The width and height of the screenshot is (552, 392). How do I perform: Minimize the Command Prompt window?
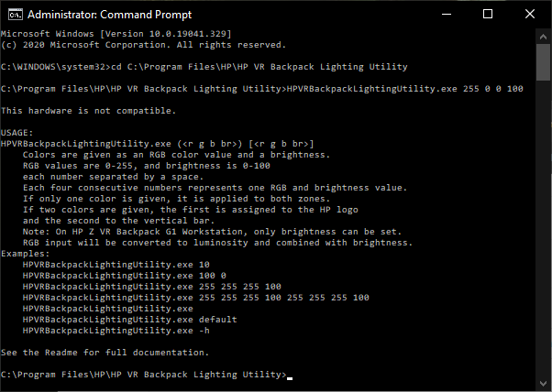444,14
